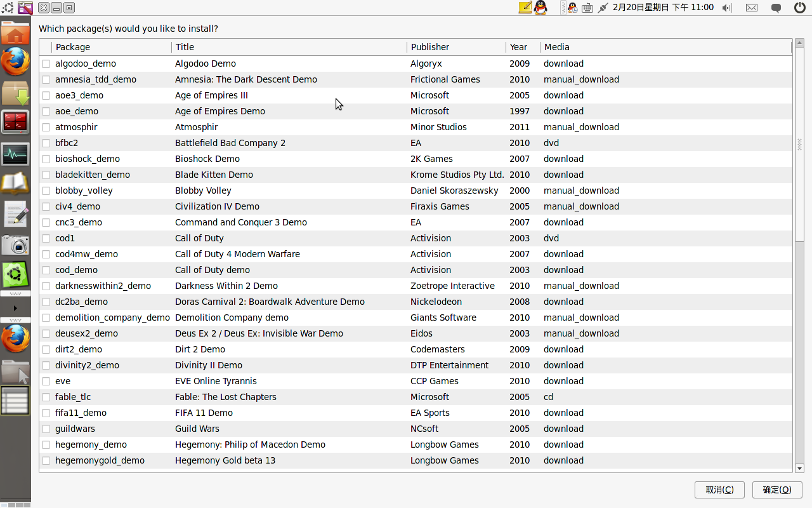
Task: Open the text editor notepad icon
Action: click(x=15, y=214)
